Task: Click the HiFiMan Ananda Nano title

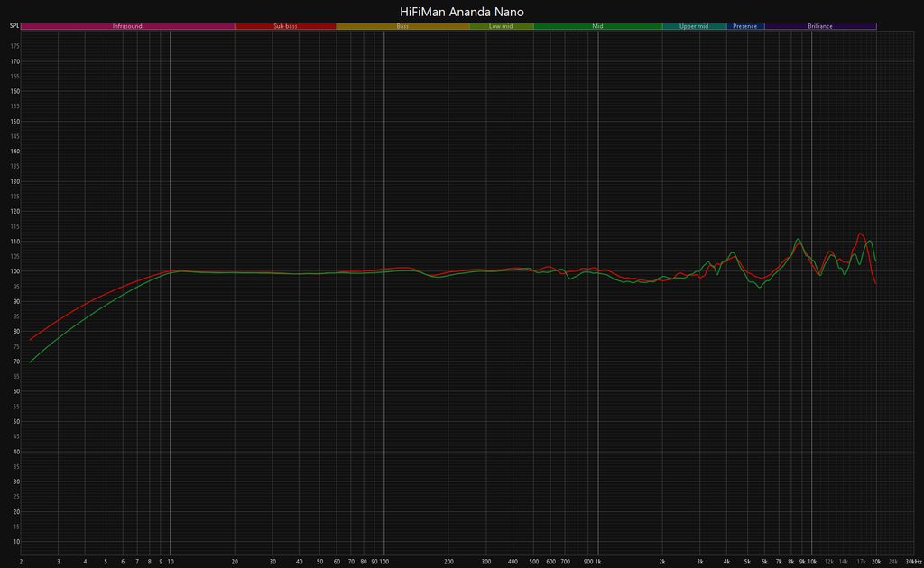Action: pyautogui.click(x=462, y=12)
